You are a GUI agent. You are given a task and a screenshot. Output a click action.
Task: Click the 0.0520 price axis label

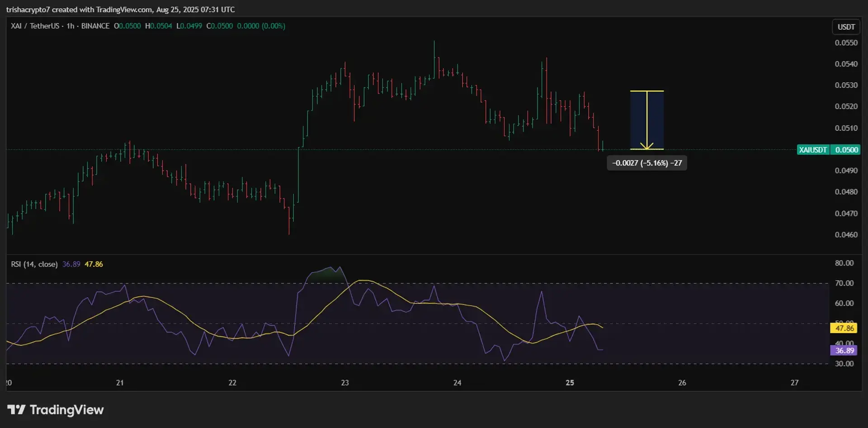pos(846,106)
